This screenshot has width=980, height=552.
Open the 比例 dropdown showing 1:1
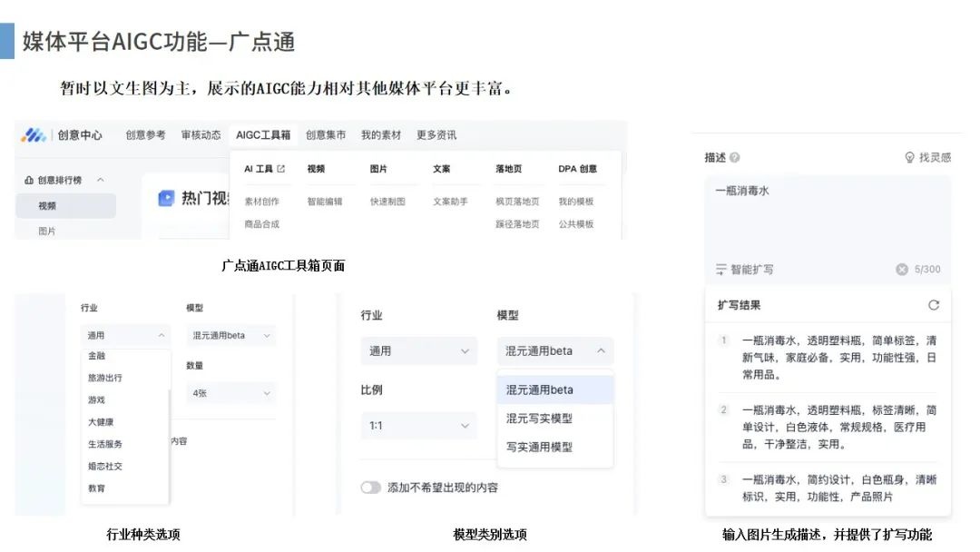pyautogui.click(x=418, y=425)
